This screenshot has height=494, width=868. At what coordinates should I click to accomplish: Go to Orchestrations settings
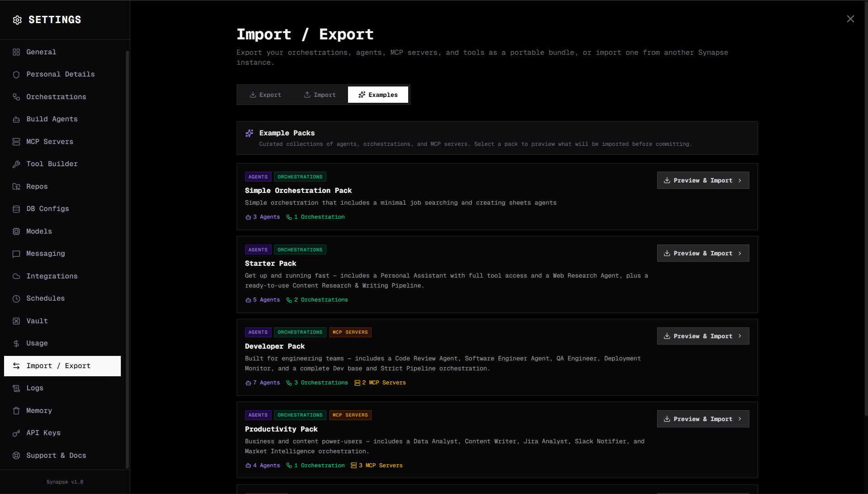pyautogui.click(x=62, y=97)
